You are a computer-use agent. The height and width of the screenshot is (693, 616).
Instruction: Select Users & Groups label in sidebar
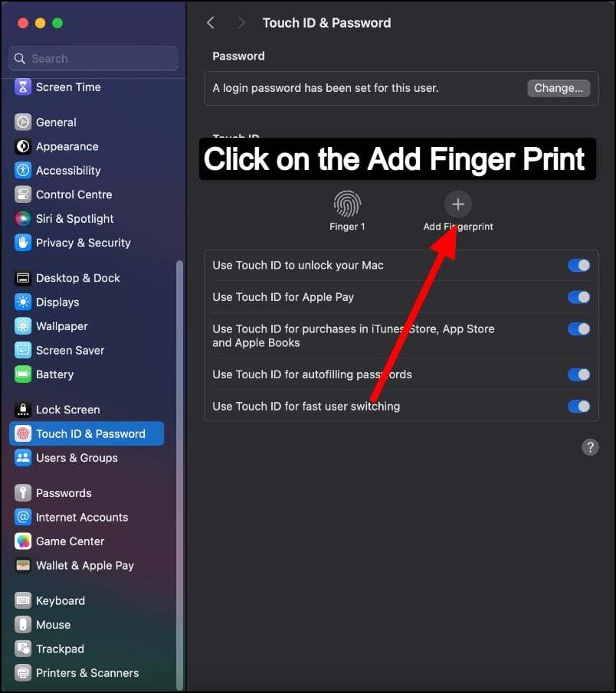pos(77,458)
